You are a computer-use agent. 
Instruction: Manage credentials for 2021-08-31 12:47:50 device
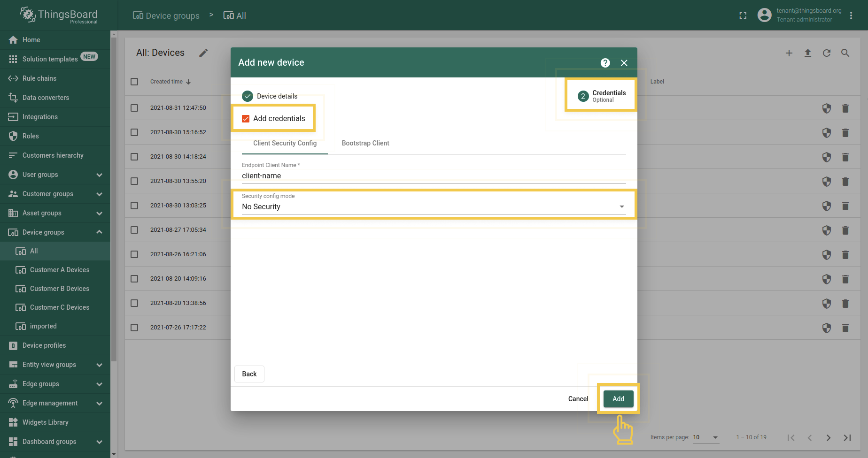coord(827,108)
